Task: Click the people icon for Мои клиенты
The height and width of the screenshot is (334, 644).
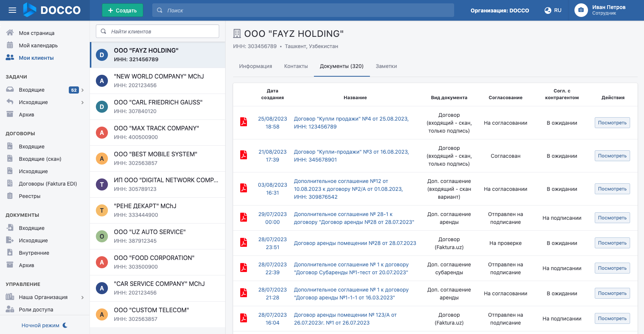Action: 10,57
